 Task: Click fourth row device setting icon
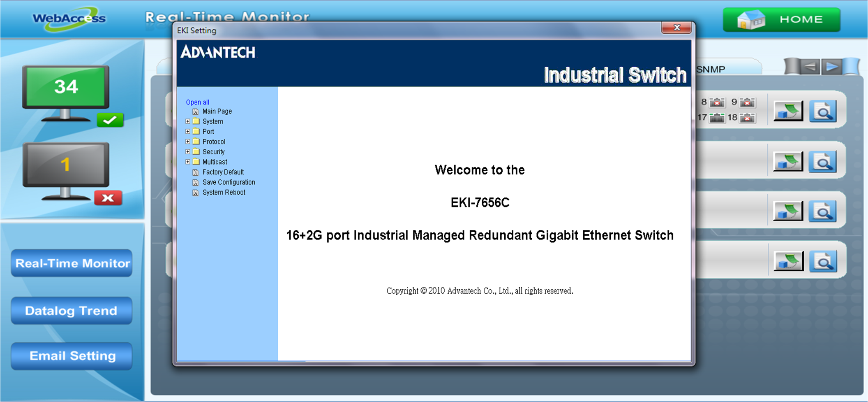pos(788,261)
